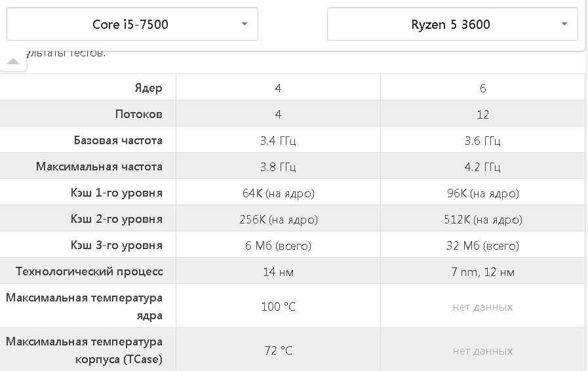Click the "100 °C" temperature value
Viewport: 588px width, 371px height.
coord(278,307)
